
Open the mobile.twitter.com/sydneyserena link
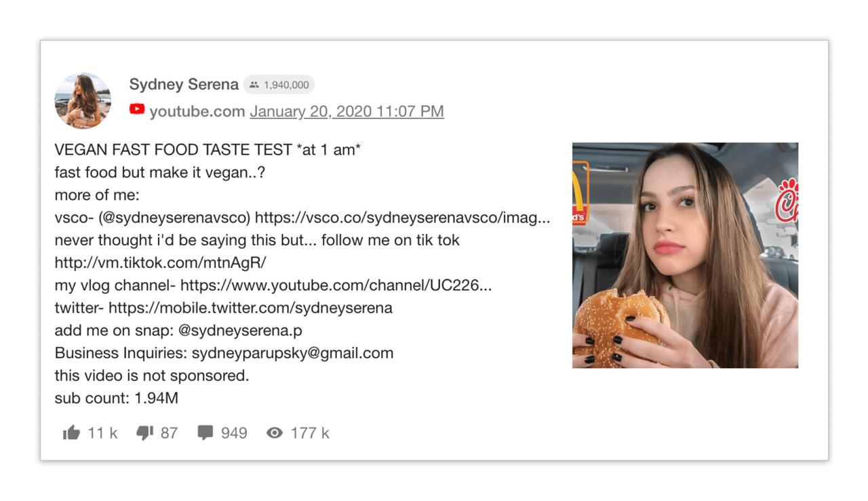tap(250, 308)
